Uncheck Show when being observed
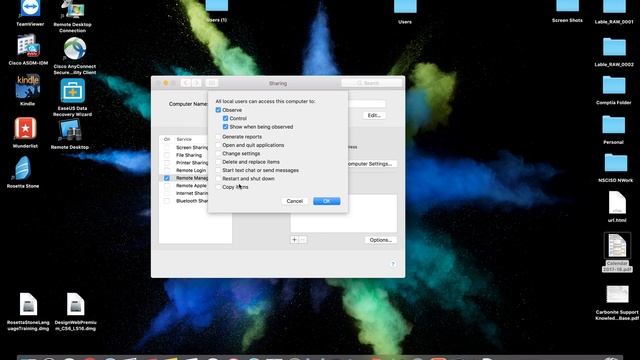The image size is (640, 360). (226, 127)
